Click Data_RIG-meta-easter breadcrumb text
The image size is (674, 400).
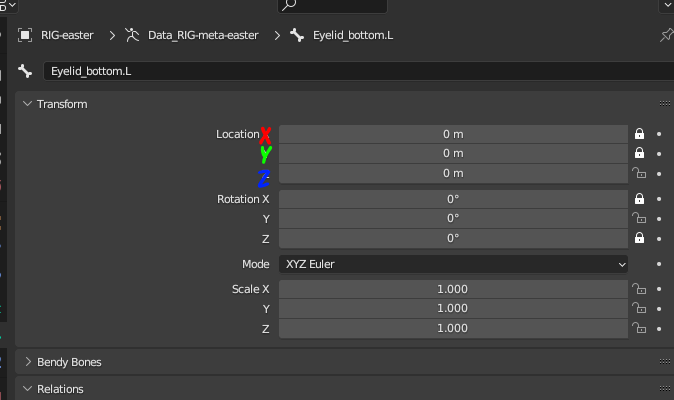coord(203,35)
